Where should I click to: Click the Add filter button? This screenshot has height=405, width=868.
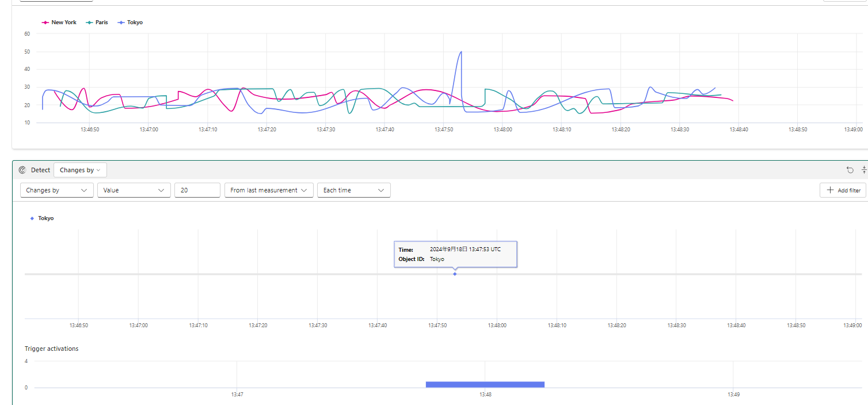[843, 190]
